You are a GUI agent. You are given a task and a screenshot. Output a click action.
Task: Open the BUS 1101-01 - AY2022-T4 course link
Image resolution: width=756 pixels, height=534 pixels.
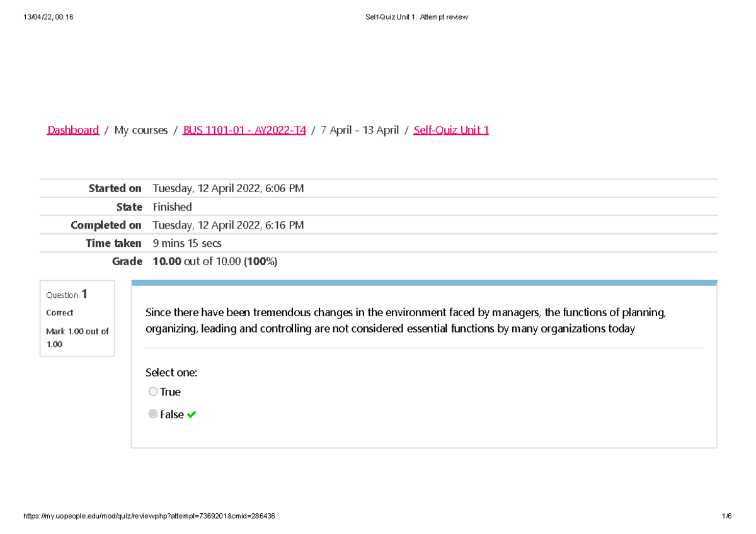(244, 130)
